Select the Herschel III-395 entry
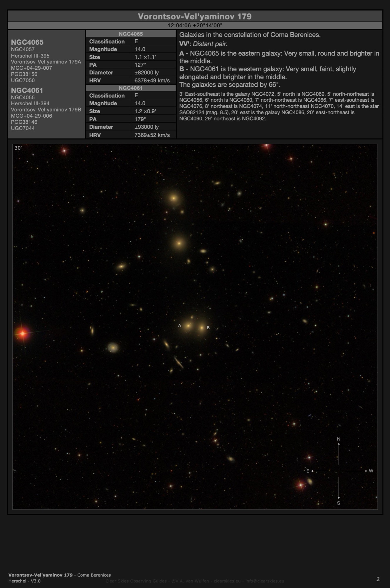This screenshot has height=588, width=390. (x=30, y=56)
